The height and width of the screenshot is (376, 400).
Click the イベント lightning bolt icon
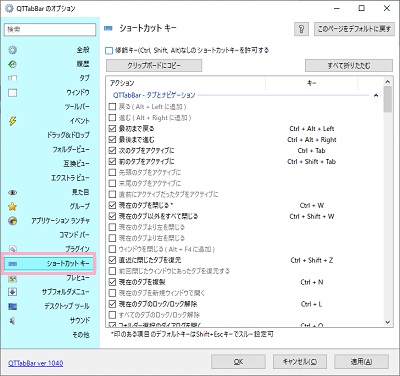click(12, 121)
